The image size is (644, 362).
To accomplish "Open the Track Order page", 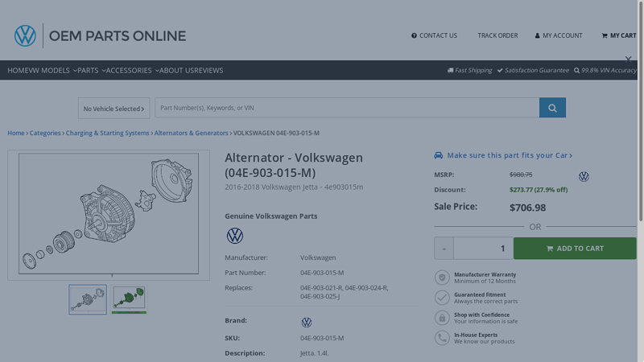I will [x=497, y=35].
